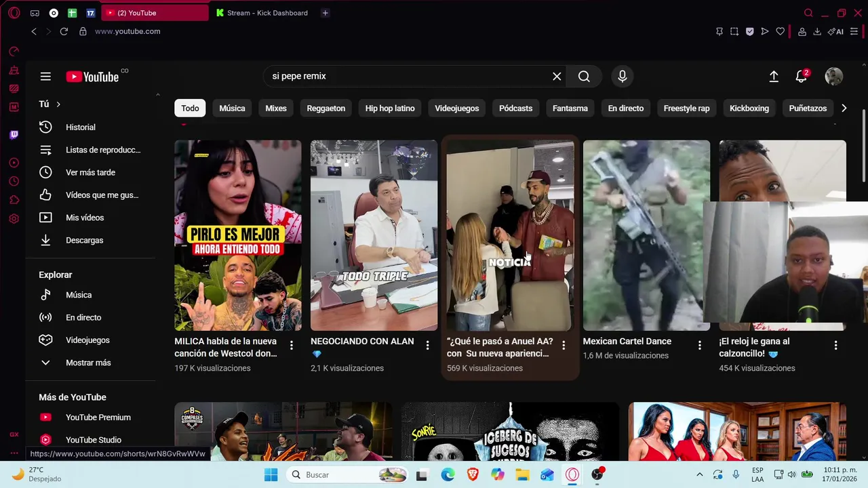The height and width of the screenshot is (488, 868).
Task: Submit search with magnifying glass button
Action: click(584, 77)
